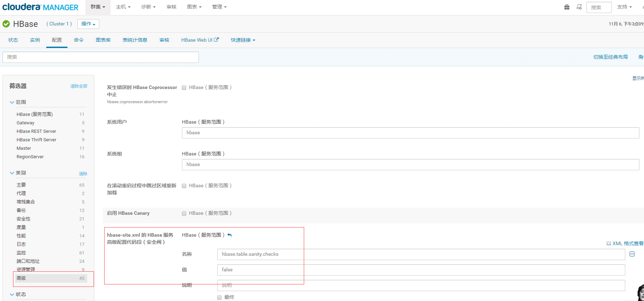Switch to the 表统计信息 tab
Image resolution: width=644 pixels, height=301 pixels.
coord(135,40)
